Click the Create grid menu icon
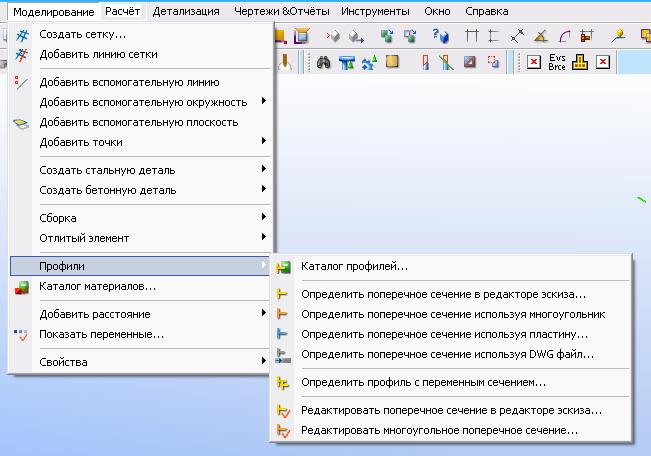 click(x=22, y=34)
